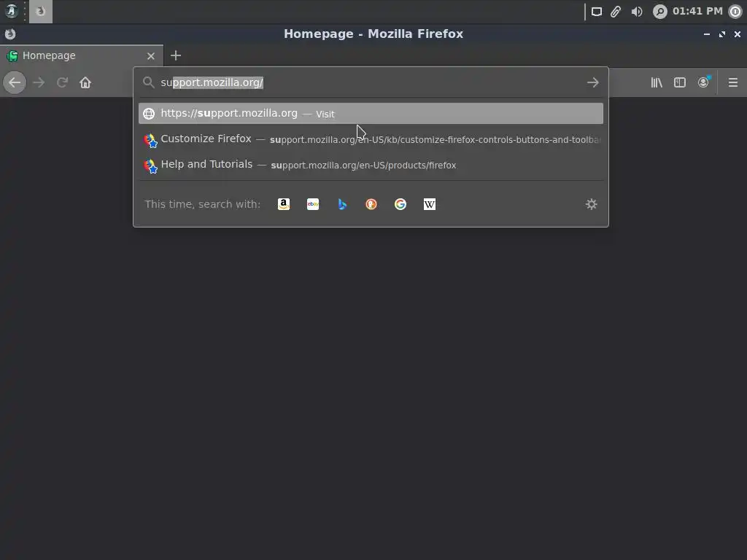Close the Homepage tab
Screen dimensions: 747x560
[151, 56]
